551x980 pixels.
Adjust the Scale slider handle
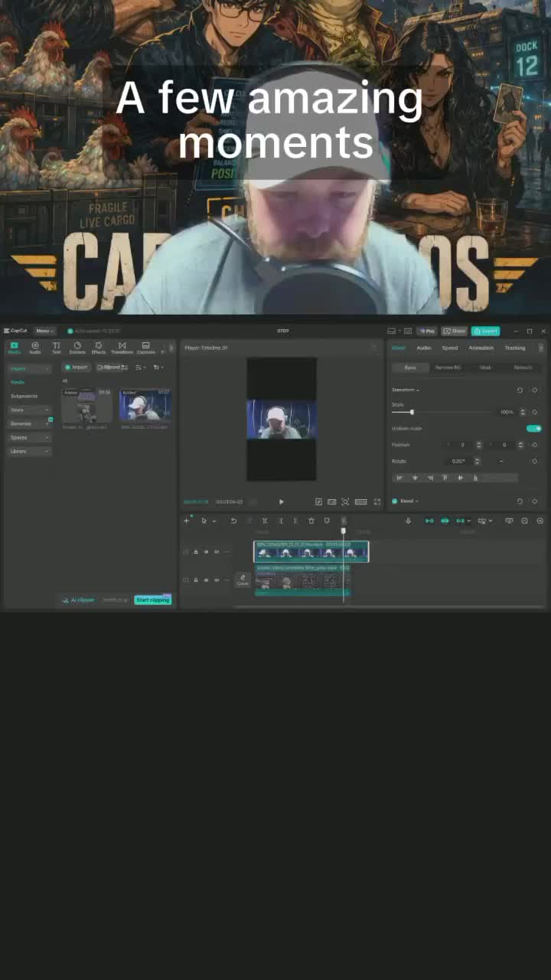coord(412,412)
